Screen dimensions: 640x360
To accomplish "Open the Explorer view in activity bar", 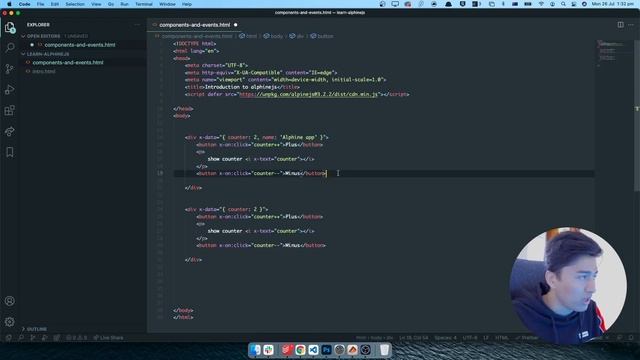I will tap(10, 28).
